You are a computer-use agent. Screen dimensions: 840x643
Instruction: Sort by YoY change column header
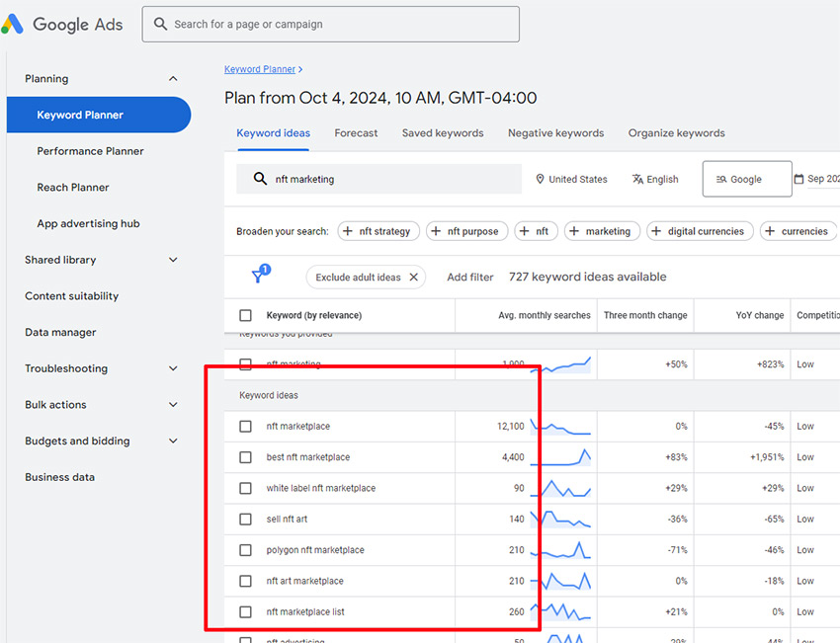coord(760,315)
